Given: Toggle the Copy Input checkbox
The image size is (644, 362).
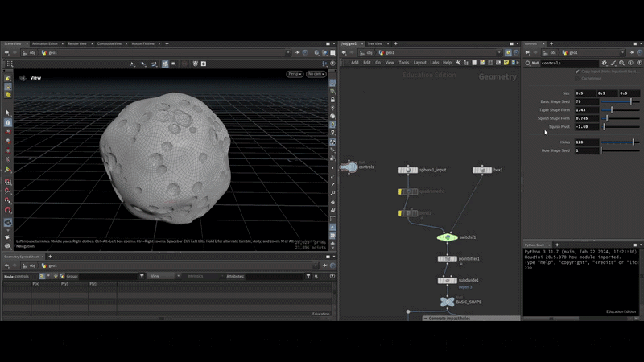Looking at the screenshot, I should tap(577, 72).
